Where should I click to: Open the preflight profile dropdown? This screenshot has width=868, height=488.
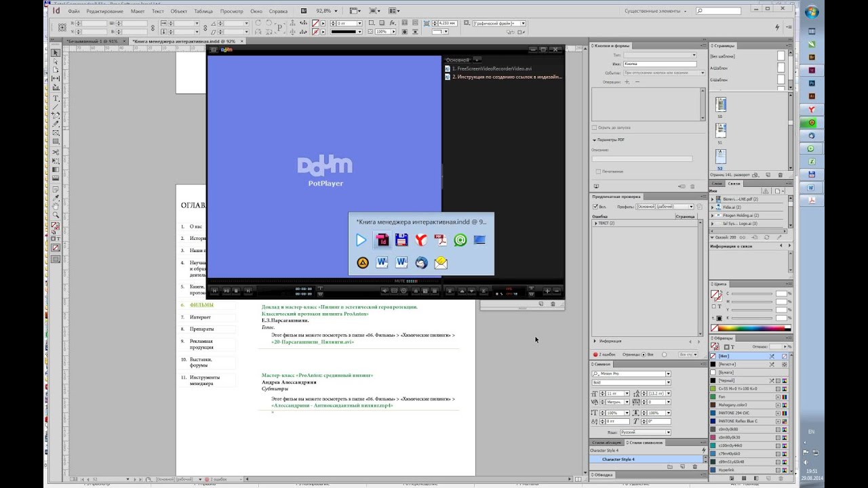(x=692, y=206)
